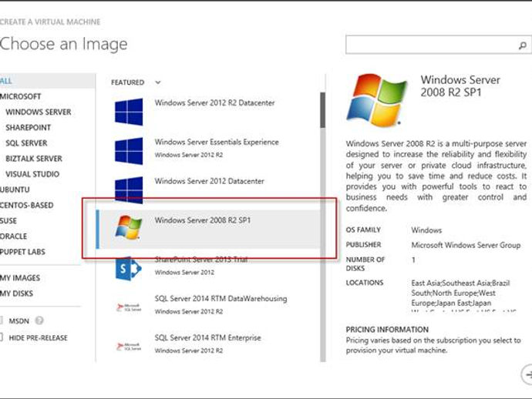The height and width of the screenshot is (399, 532).
Task: Filter by SQL Server category
Action: 26,143
